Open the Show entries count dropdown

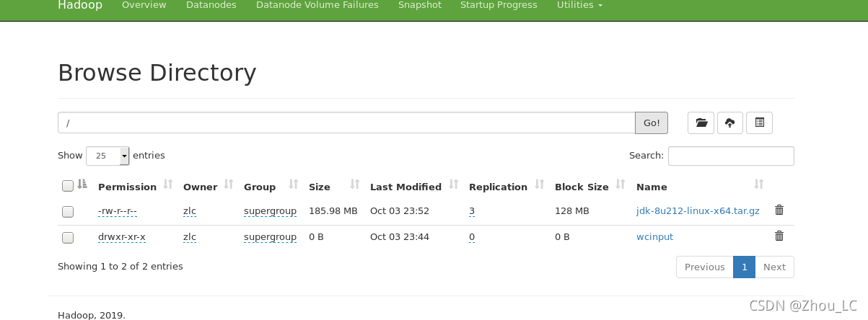coord(108,156)
